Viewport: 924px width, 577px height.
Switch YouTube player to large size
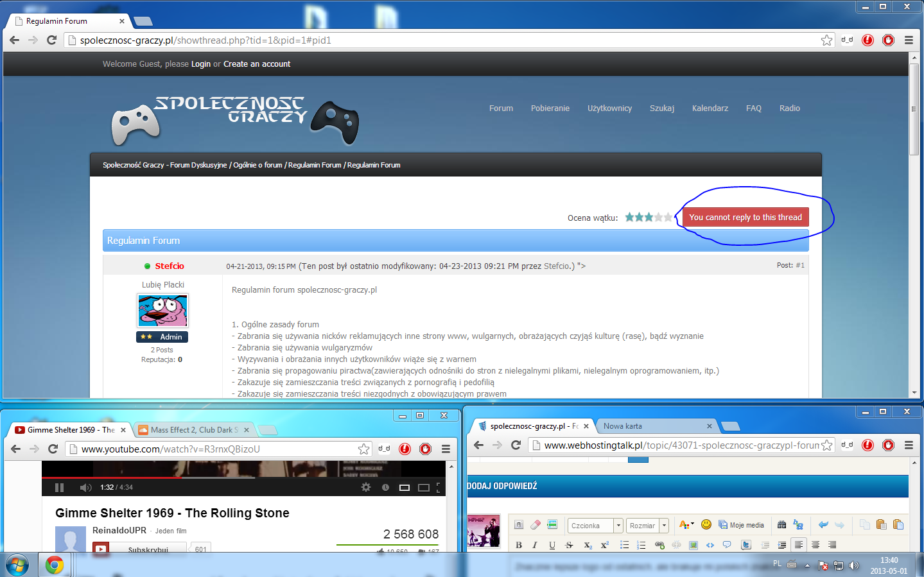(x=424, y=488)
